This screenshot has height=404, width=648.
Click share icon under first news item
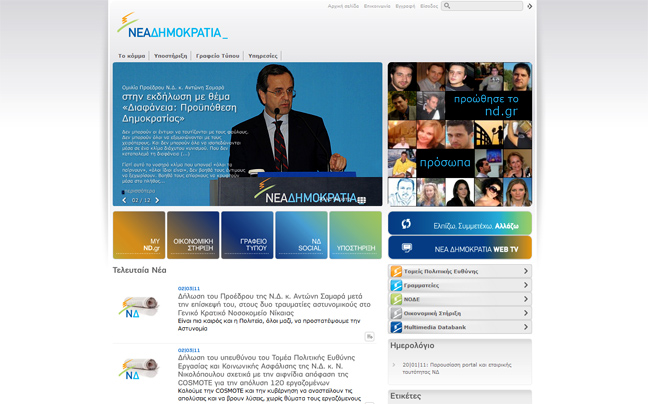click(x=369, y=336)
